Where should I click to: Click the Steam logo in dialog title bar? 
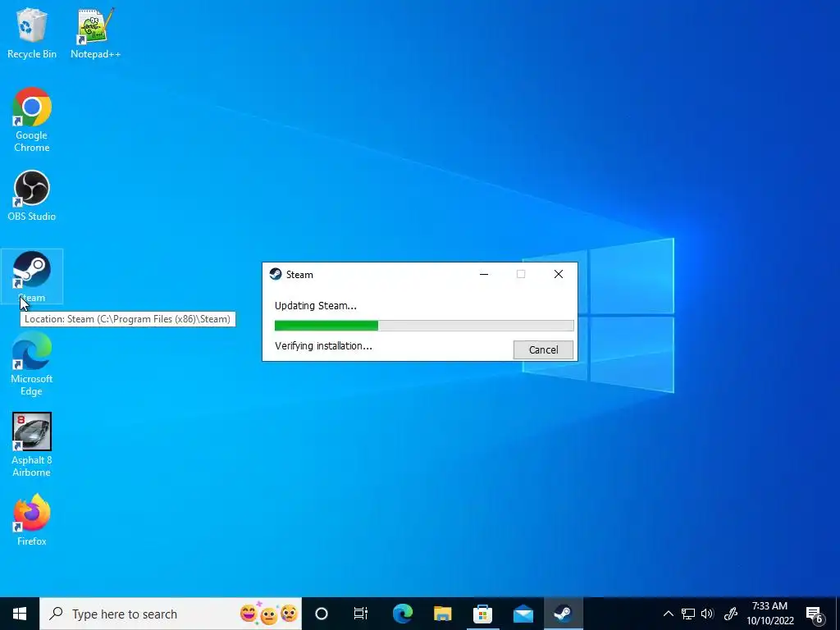[x=276, y=274]
